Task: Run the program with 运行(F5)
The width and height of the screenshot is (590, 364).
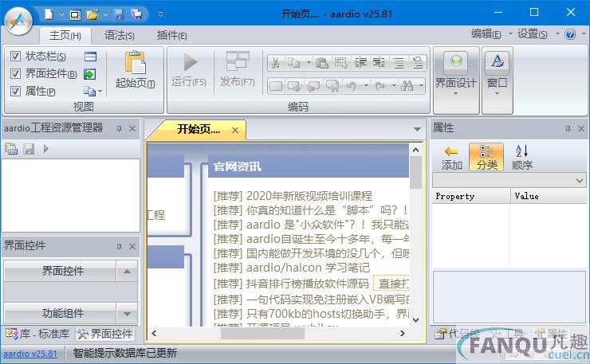Action: pos(189,69)
